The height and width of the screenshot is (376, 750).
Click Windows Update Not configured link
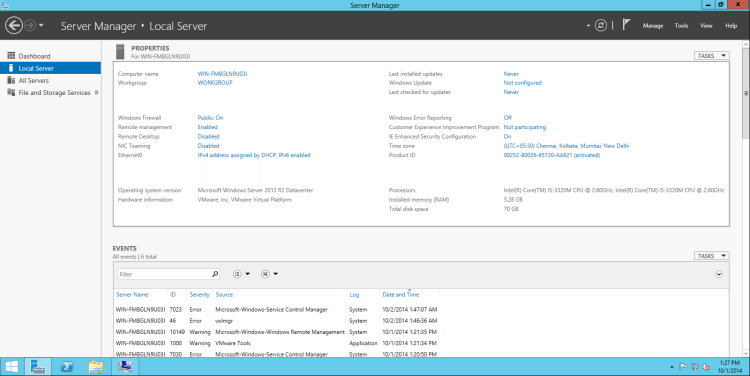coord(522,83)
